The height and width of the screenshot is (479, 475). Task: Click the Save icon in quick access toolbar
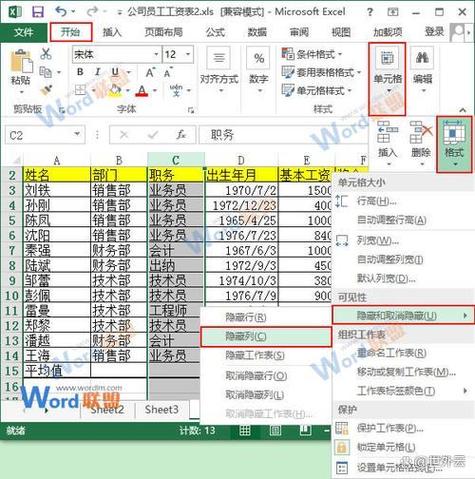[x=38, y=12]
